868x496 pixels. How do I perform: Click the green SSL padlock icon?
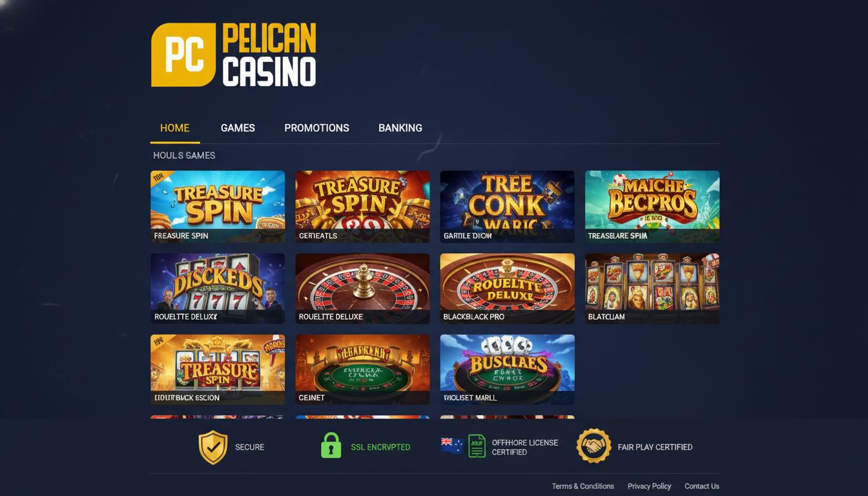[331, 446]
